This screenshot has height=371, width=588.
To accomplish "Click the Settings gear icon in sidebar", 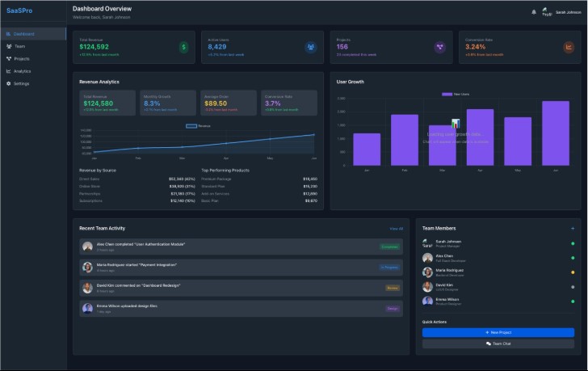I will point(9,83).
